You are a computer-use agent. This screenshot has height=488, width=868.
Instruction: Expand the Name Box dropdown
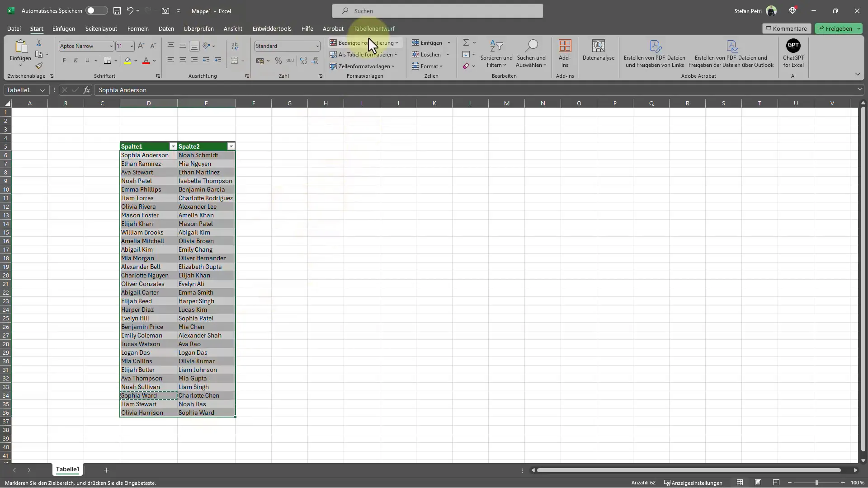pos(42,90)
